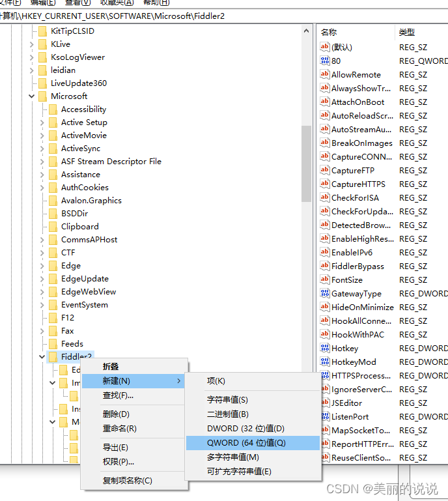The image size is (448, 501).
Task: Click the string icon of CaptureHTTPS
Action: point(325,184)
